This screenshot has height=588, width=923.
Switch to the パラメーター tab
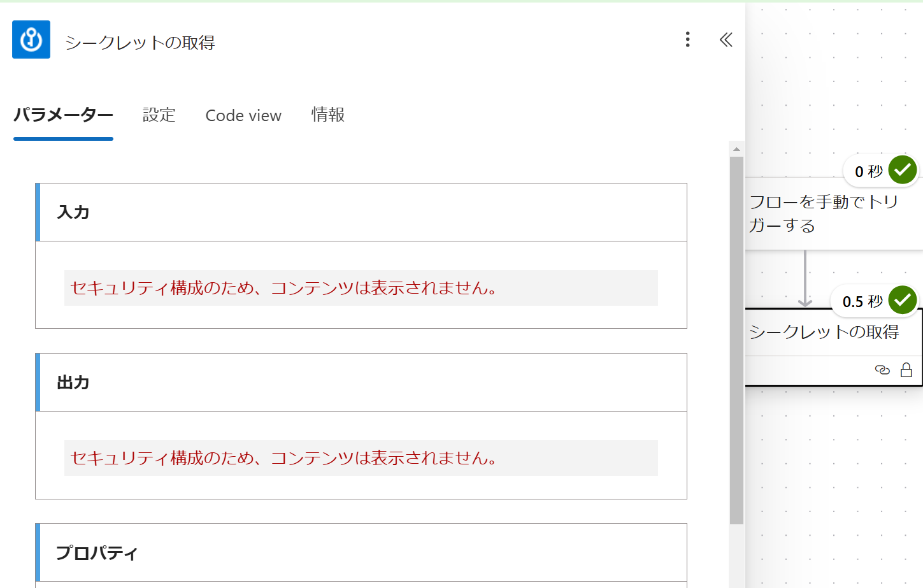click(63, 115)
